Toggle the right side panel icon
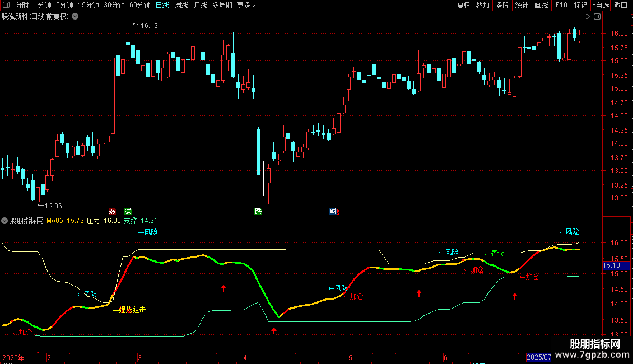 (597, 17)
